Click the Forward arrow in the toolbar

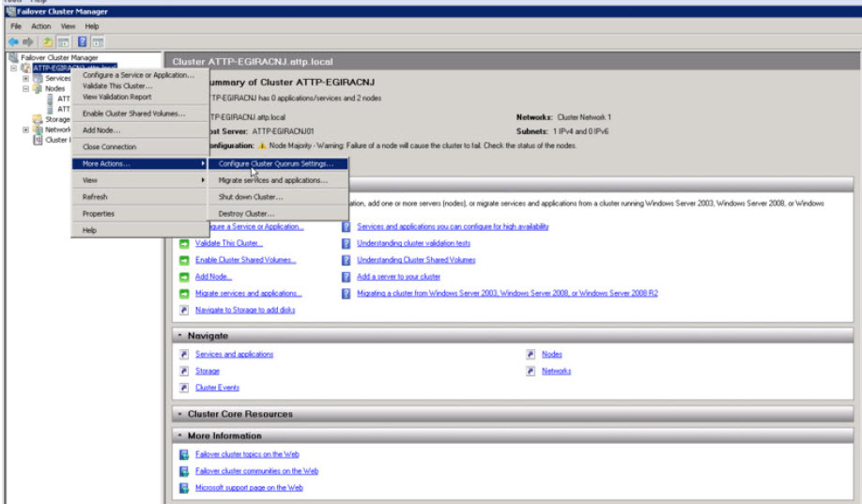click(28, 42)
